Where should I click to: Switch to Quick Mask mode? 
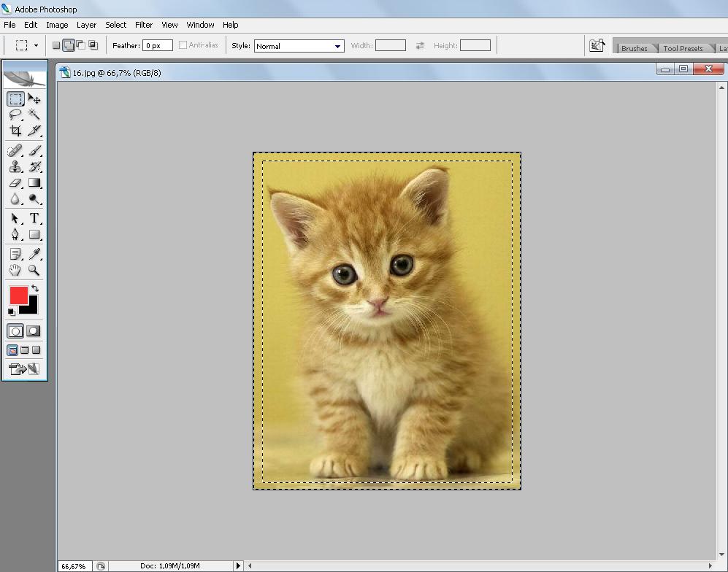click(x=34, y=331)
